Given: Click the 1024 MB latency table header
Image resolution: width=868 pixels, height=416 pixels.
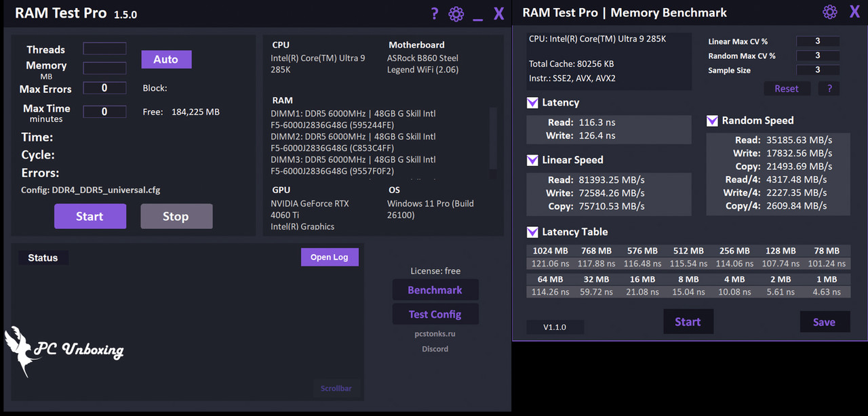Looking at the screenshot, I should [550, 251].
